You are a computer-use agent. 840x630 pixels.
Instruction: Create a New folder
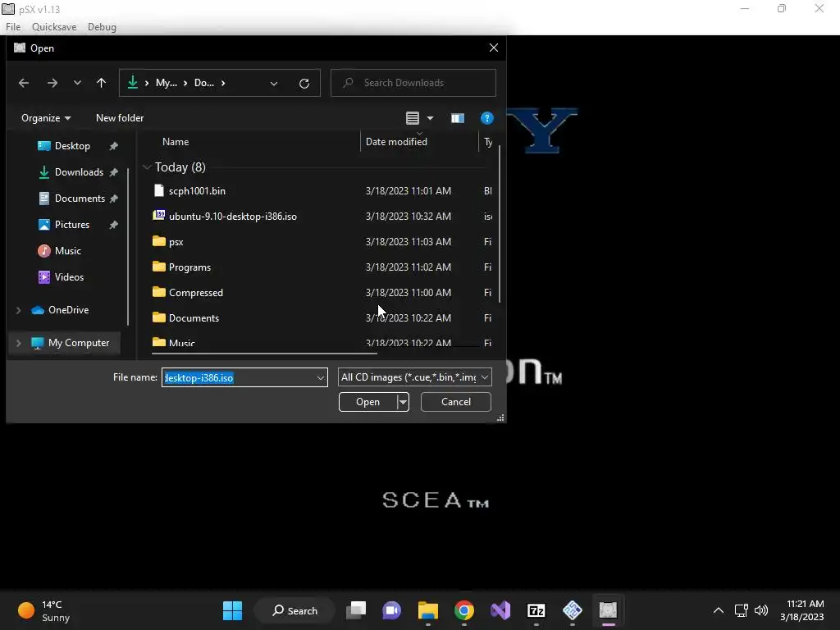pos(120,118)
